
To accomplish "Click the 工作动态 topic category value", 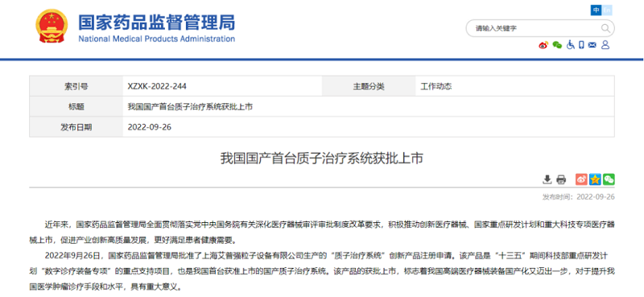I will click(x=436, y=86).
